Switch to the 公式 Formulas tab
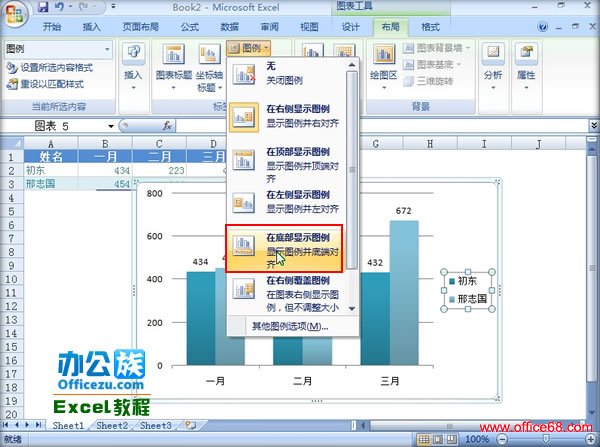 (190, 27)
